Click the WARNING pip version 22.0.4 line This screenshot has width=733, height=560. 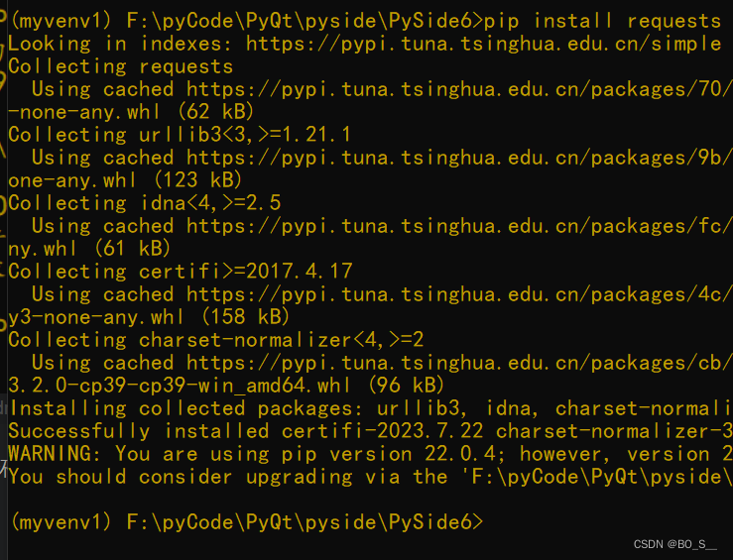[369, 453]
